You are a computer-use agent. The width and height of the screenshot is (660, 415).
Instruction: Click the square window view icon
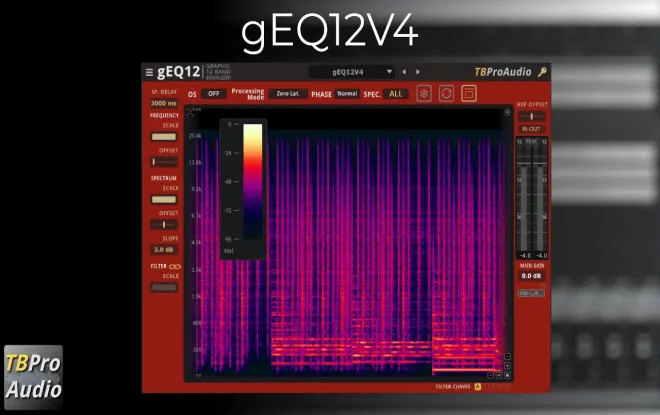[469, 93]
